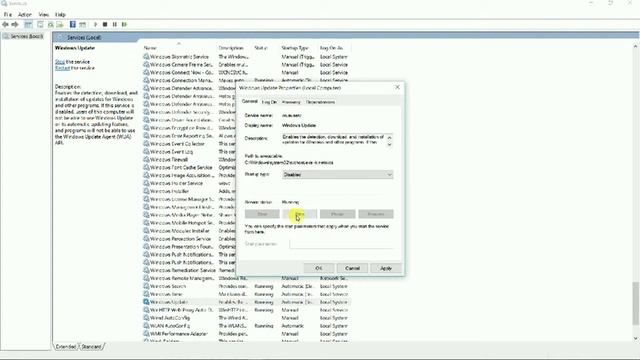The width and height of the screenshot is (640, 360).
Task: Open the File menu
Action: [8, 15]
